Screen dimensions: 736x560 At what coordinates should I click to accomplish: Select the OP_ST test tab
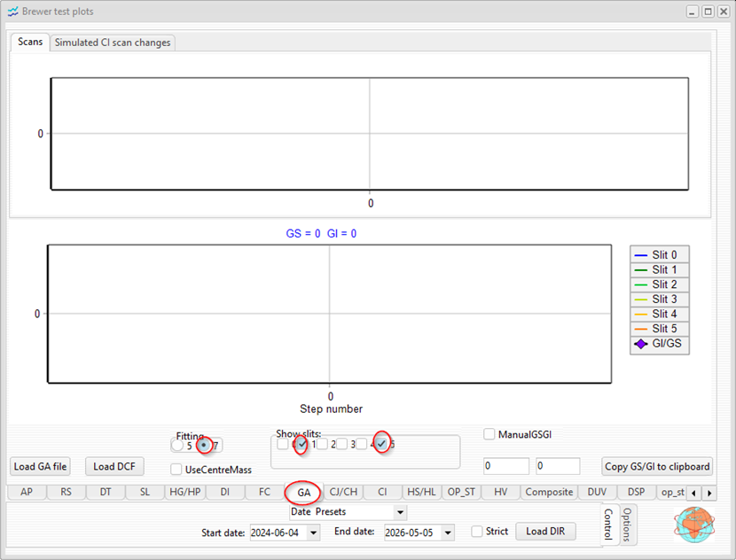tap(461, 492)
